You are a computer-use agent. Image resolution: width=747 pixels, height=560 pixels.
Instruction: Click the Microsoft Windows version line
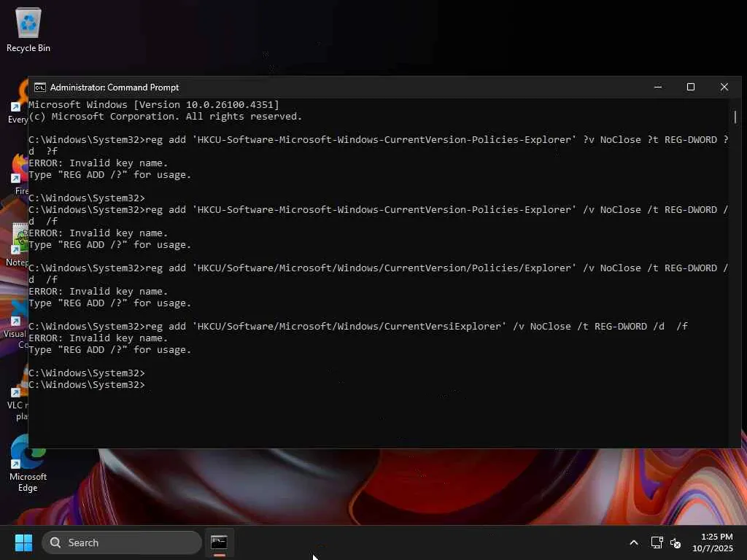154,104
